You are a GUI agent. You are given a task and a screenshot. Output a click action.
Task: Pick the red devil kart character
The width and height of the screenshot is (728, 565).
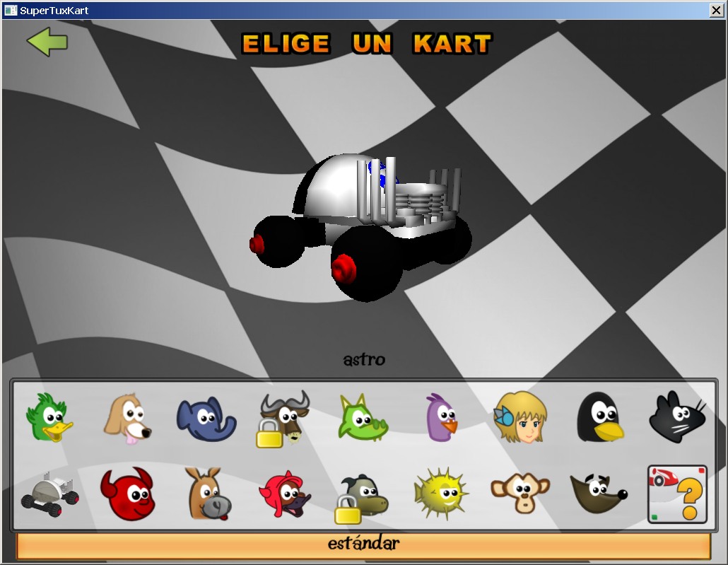click(127, 494)
